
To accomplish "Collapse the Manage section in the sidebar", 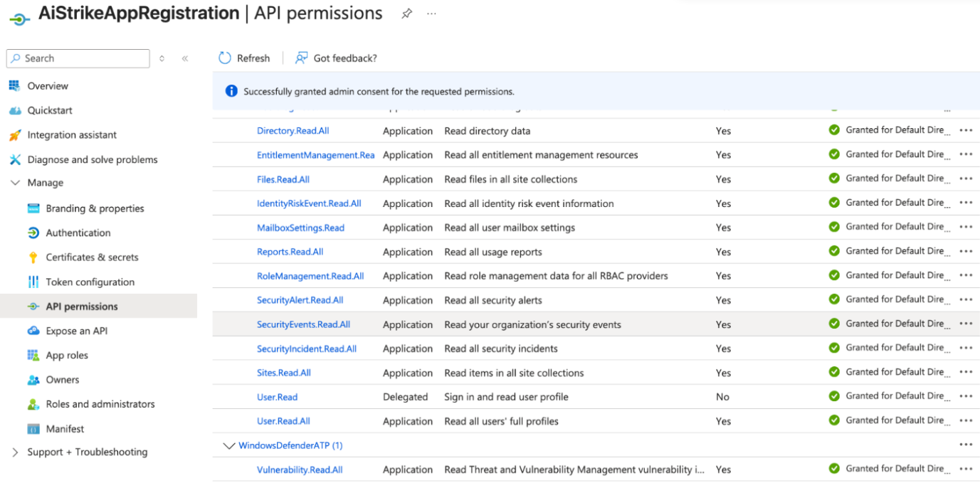I will coord(15,183).
